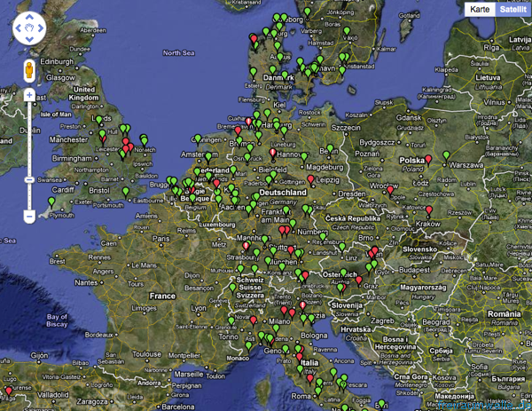Open the red marker beside Polska label
The height and width of the screenshot is (411, 532).
click(x=428, y=160)
